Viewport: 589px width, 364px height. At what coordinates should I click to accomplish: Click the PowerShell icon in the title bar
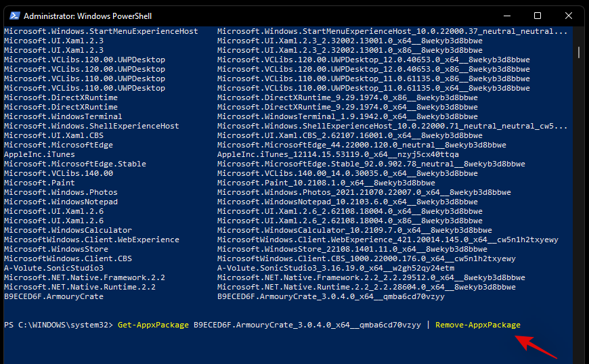tap(13, 15)
